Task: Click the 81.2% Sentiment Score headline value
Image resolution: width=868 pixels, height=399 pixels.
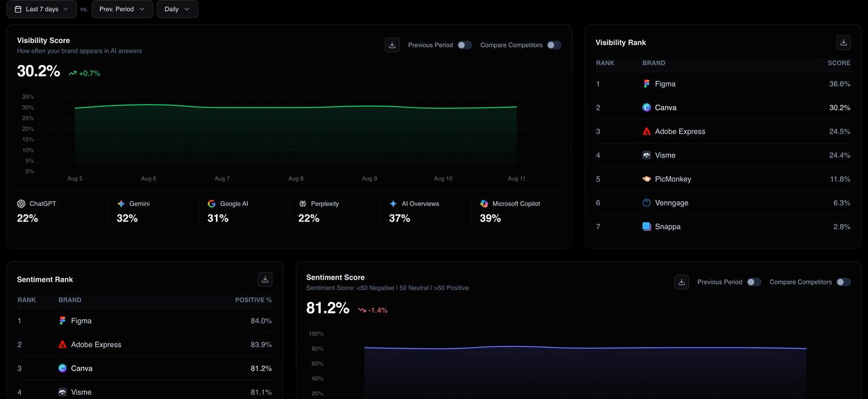Action: [328, 308]
